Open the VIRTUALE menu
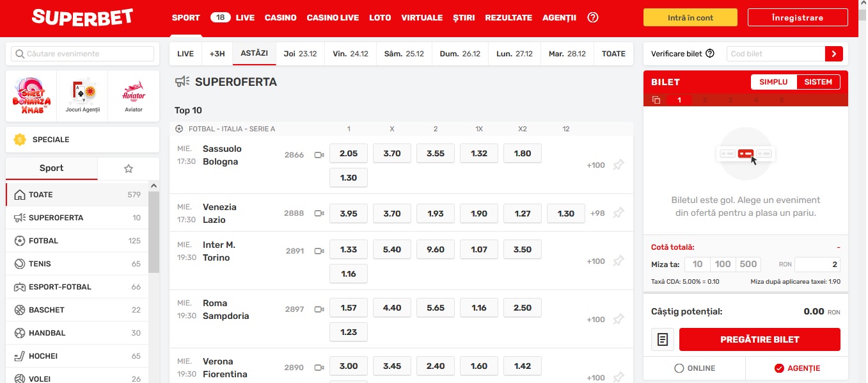The height and width of the screenshot is (383, 868). (422, 18)
